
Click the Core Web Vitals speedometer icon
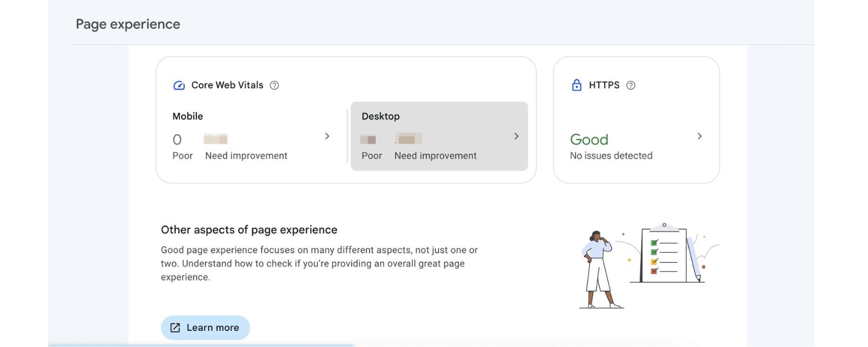pyautogui.click(x=178, y=84)
